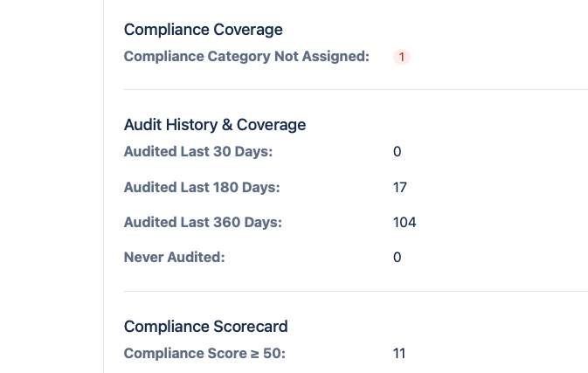Open Compliance Category Not Assigned label
588x373 pixels.
click(246, 57)
